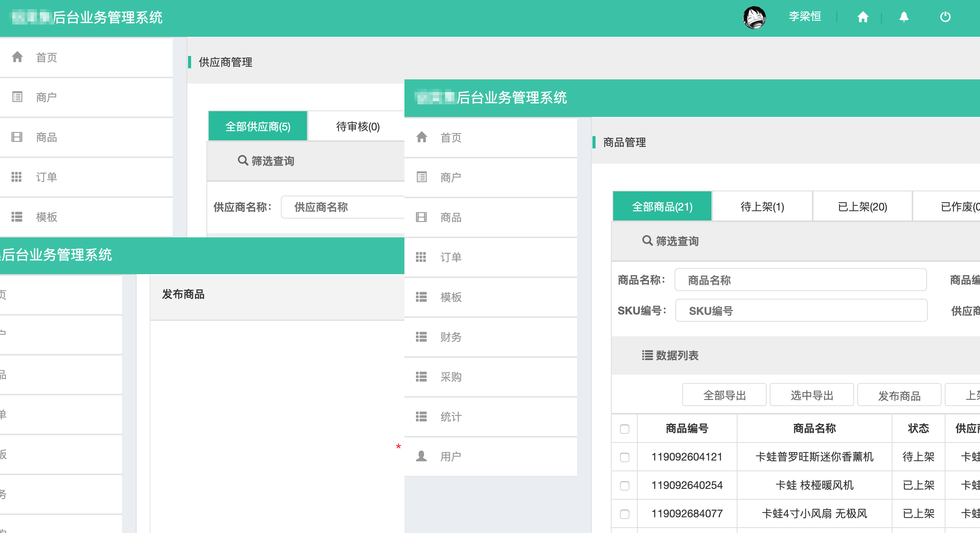Screen dimensions: 980x533
Task: Click the home icon in the top header bar
Action: (863, 17)
